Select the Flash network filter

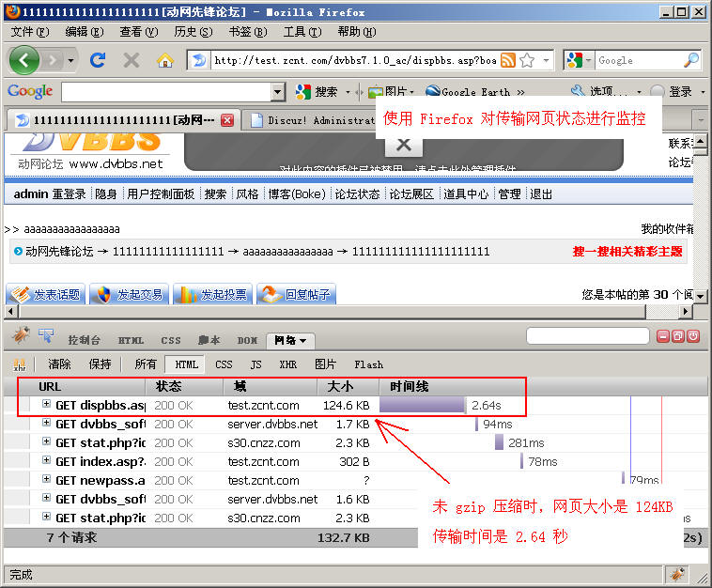[369, 364]
